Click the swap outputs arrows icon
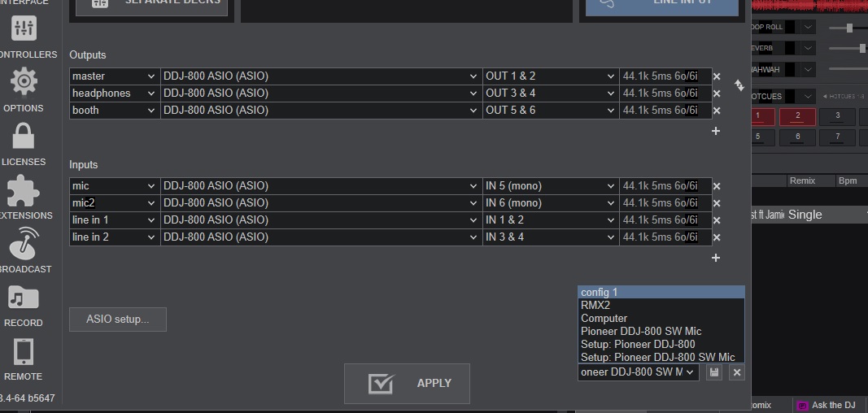868x413 pixels. [739, 85]
